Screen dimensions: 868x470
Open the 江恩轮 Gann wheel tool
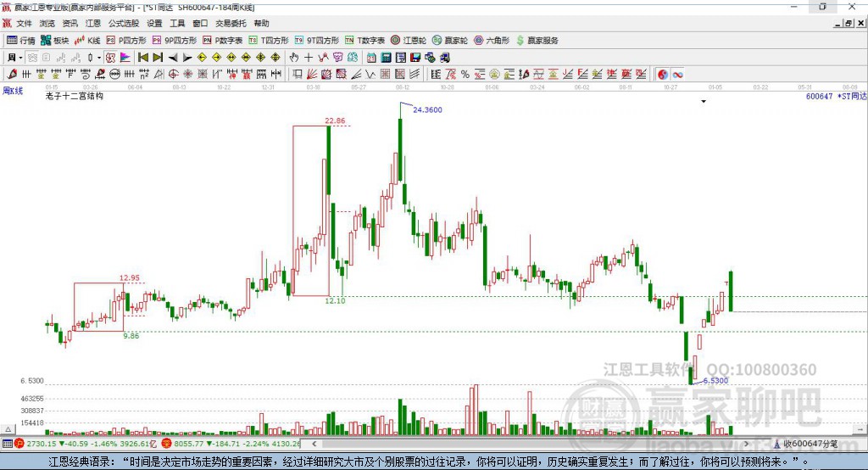409,41
